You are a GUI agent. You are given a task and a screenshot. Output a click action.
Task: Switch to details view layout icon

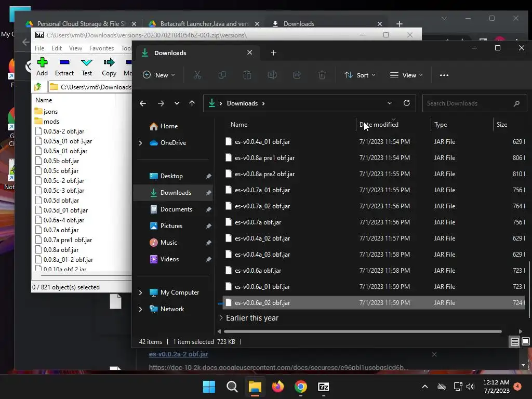pos(515,342)
